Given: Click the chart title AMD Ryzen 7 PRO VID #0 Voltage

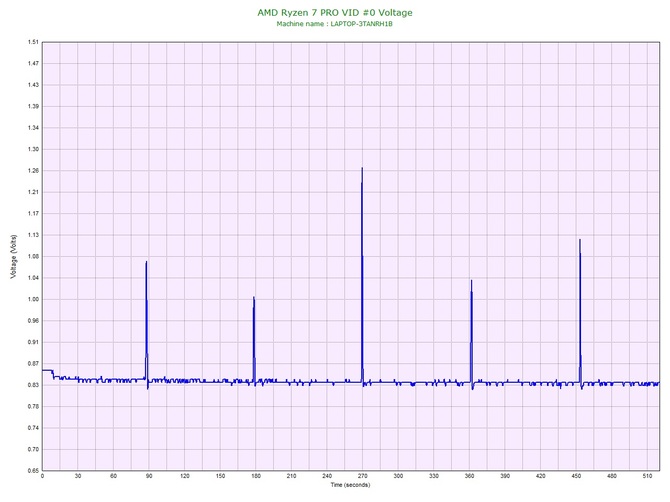Looking at the screenshot, I should (x=334, y=12).
